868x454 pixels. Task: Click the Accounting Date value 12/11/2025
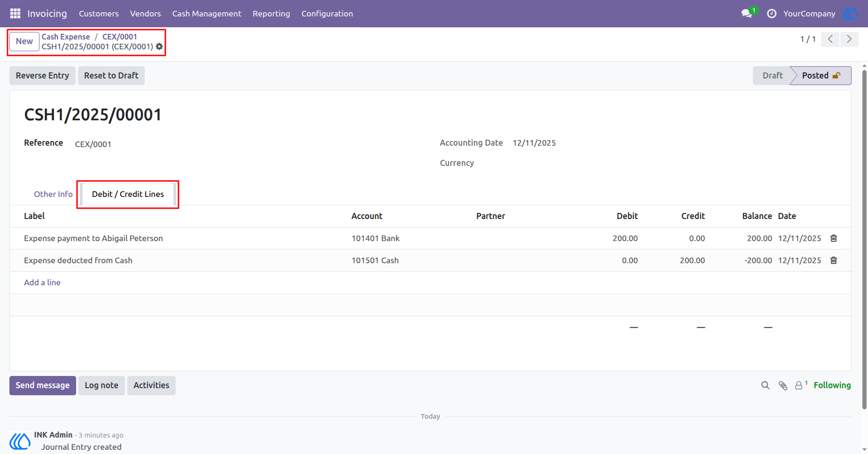534,143
